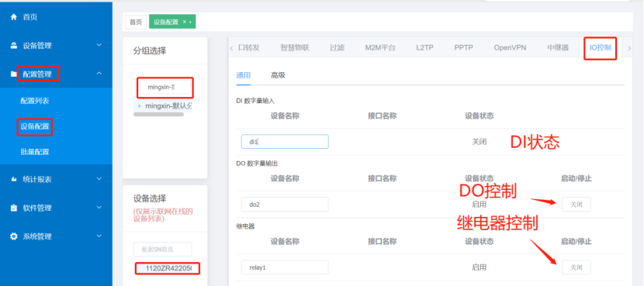
Task: Open the 高级 sub-tab
Action: coord(278,75)
